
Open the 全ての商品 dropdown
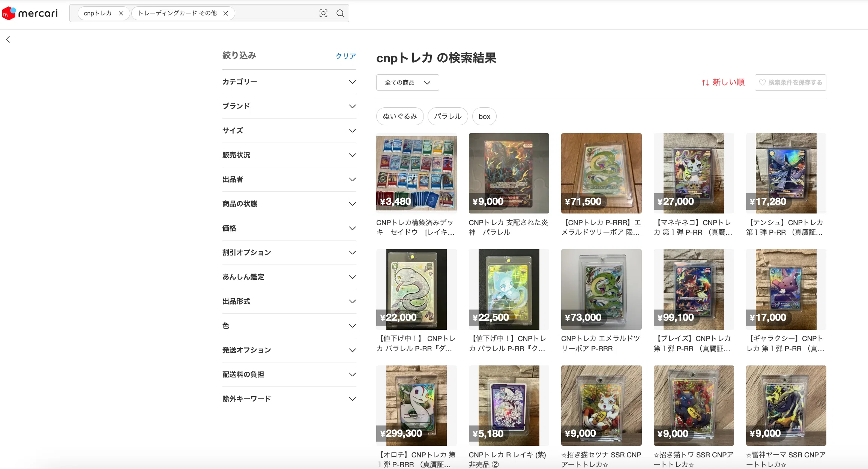click(x=407, y=83)
